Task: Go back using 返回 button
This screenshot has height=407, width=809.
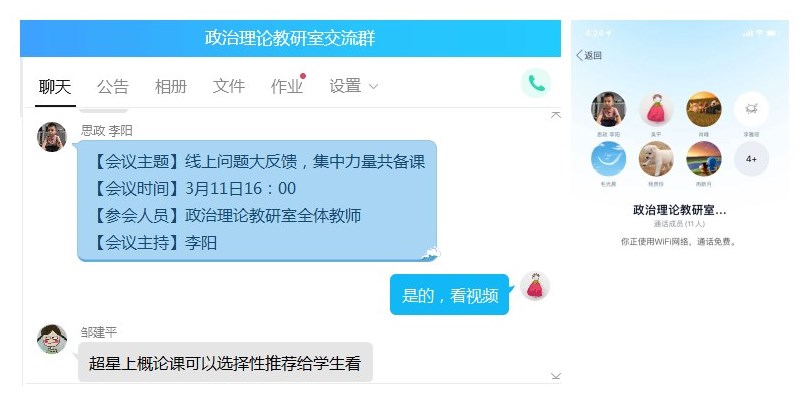Action: (x=589, y=55)
